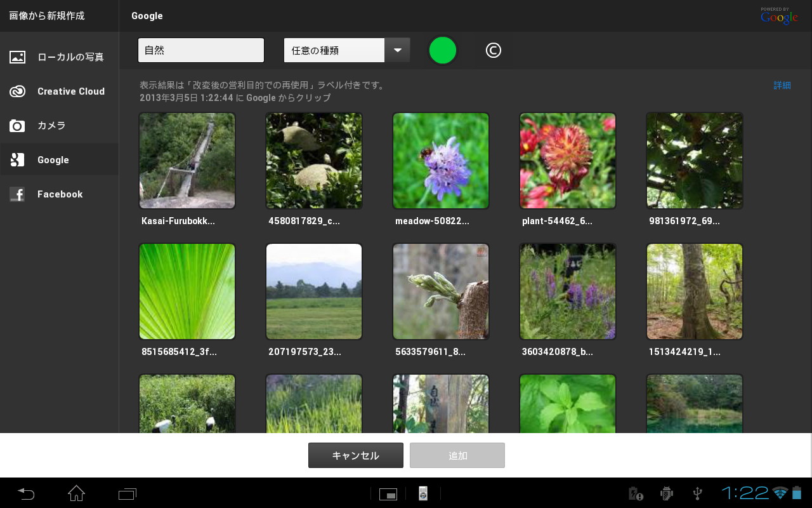812x508 pixels.
Task: Open the 詳細 details link
Action: point(782,85)
